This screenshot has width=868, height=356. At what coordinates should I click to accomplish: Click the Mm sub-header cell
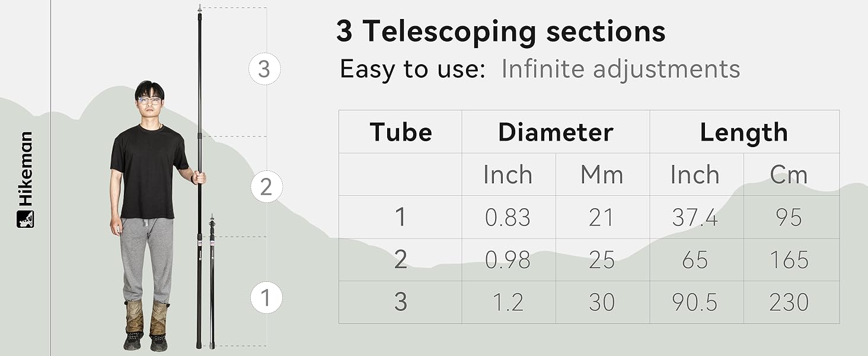(602, 174)
